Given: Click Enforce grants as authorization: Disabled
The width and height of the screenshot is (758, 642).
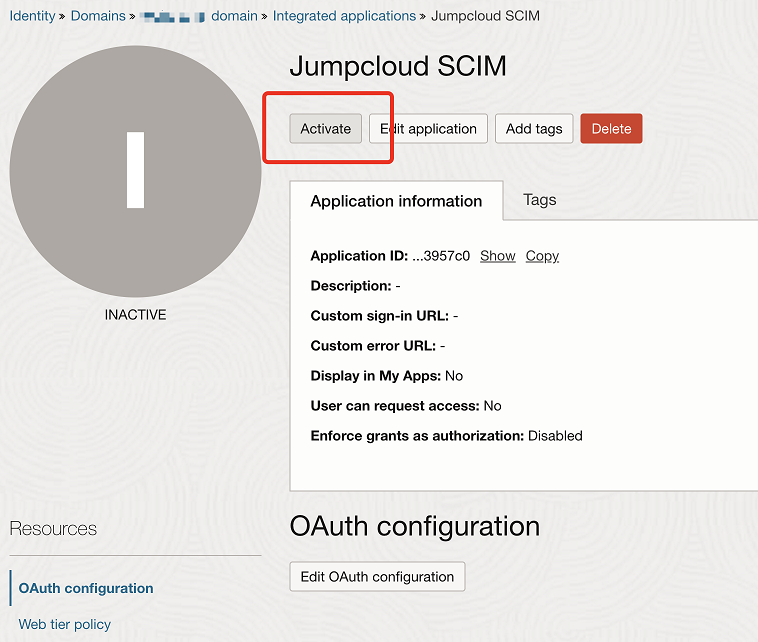Looking at the screenshot, I should [x=446, y=436].
